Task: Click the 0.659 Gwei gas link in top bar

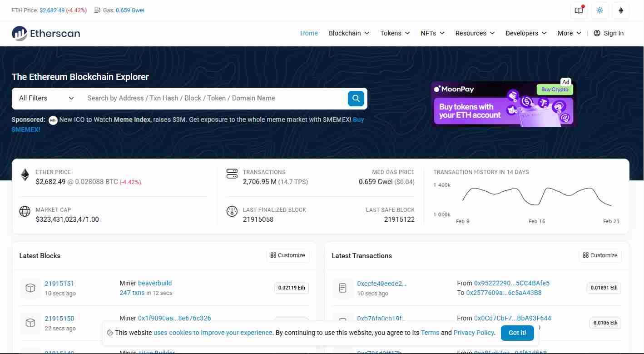Action: click(x=130, y=10)
